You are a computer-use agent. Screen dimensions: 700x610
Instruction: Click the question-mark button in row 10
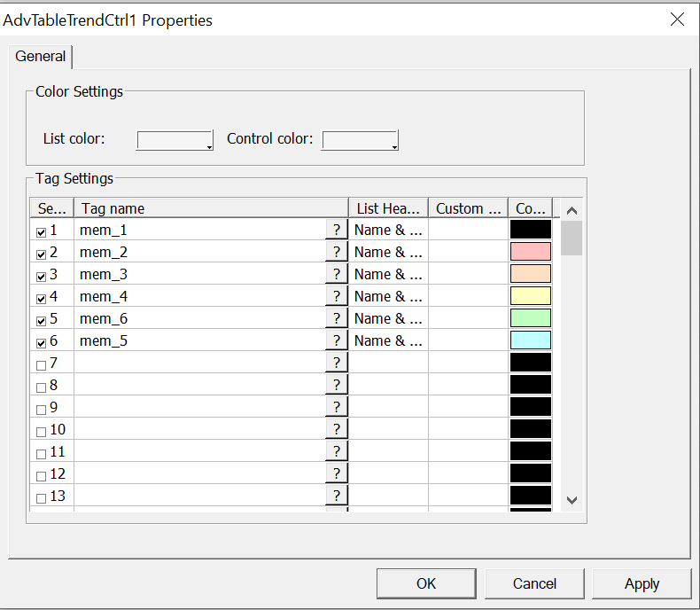337,429
